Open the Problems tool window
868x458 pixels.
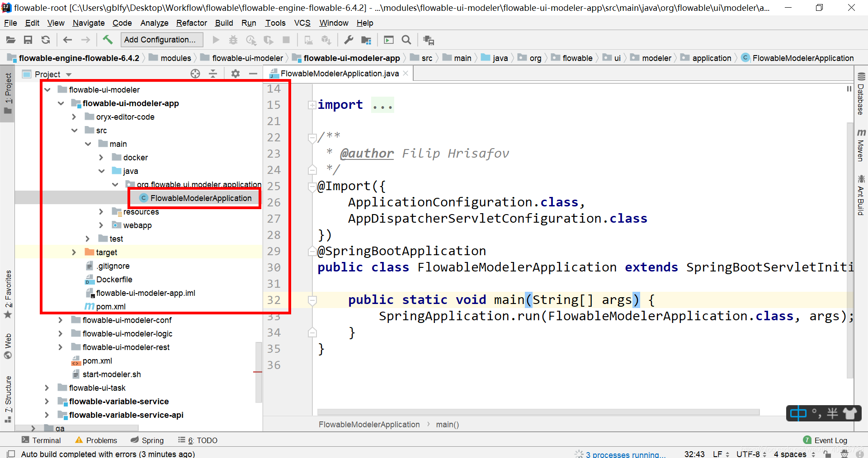point(96,440)
